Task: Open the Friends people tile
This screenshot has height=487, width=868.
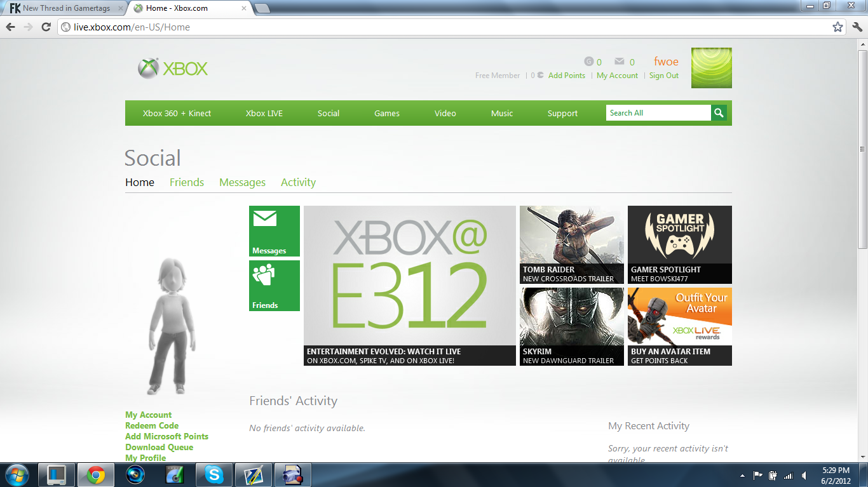Action: coord(275,286)
